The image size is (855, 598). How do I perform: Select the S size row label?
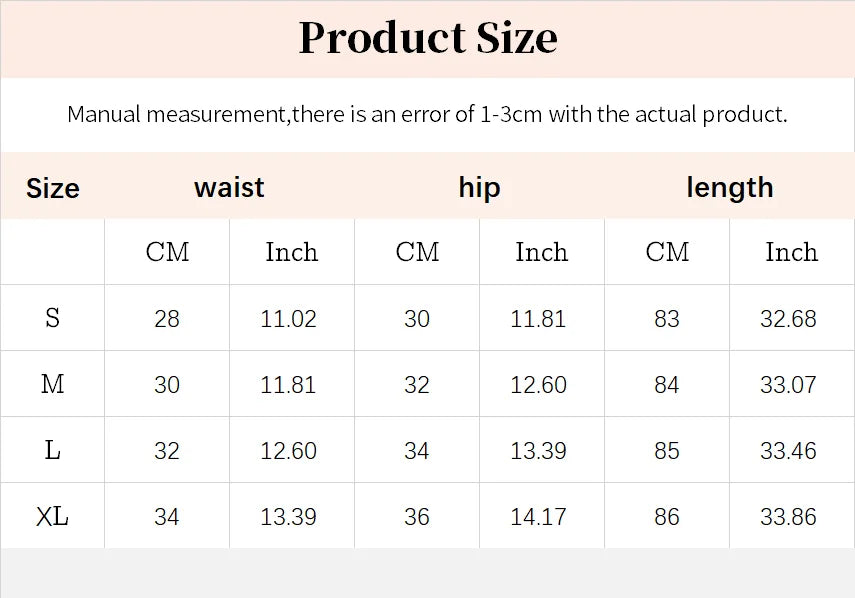52,318
